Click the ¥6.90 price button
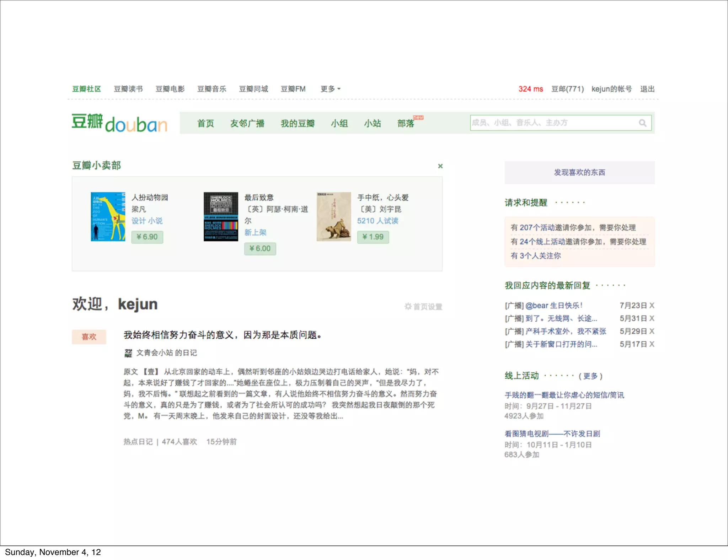Screen dimensions: 728x560 147,237
